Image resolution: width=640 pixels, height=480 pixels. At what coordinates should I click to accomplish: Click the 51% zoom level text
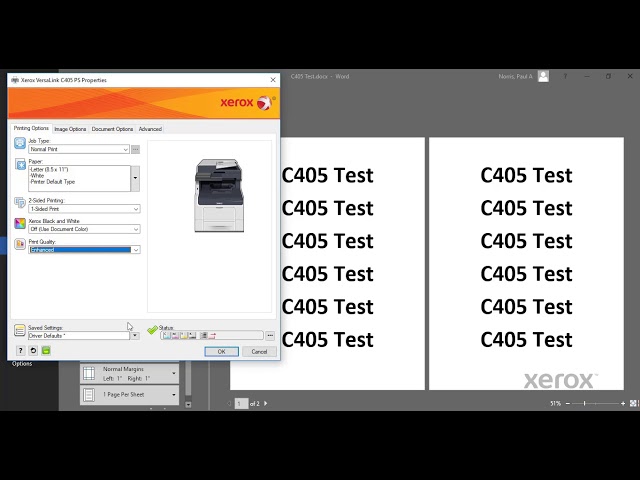pyautogui.click(x=556, y=403)
